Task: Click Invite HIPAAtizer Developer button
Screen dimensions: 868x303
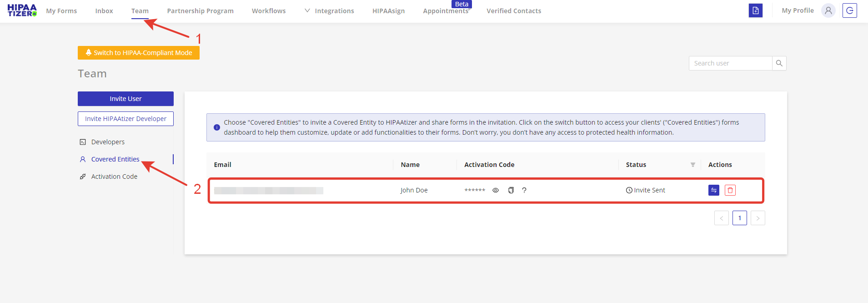Action: pos(125,119)
